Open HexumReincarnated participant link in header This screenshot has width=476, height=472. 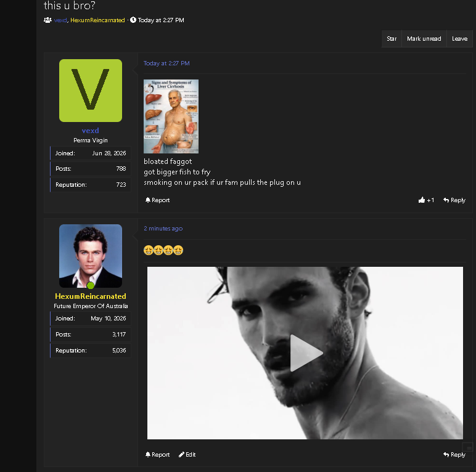pyautogui.click(x=97, y=20)
